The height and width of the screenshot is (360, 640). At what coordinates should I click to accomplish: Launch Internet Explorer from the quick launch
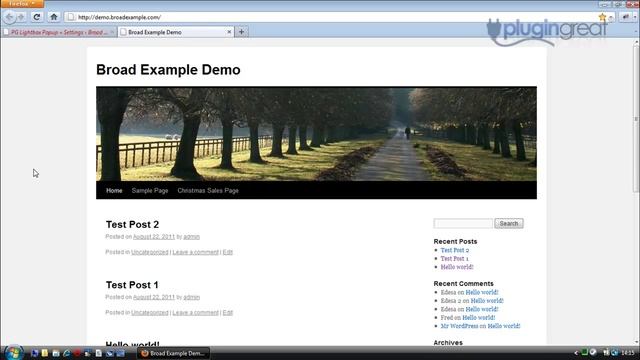[x=66, y=353]
